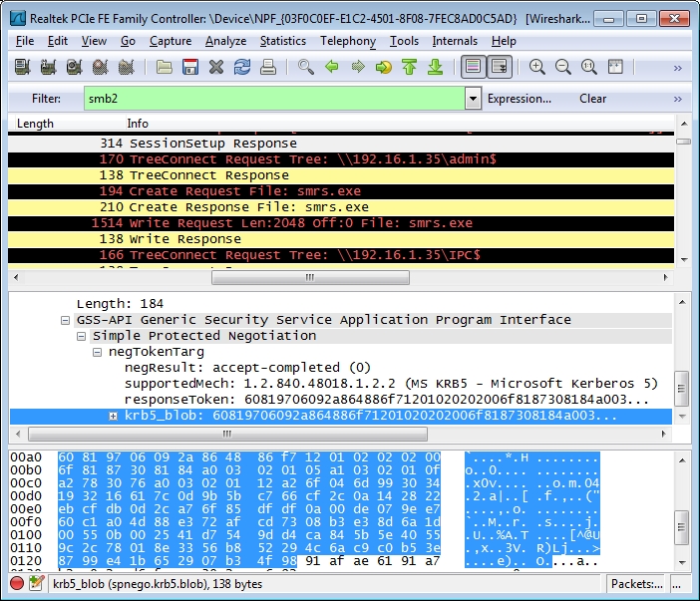Restart the running capture icon
The width and height of the screenshot is (700, 601).
click(x=127, y=67)
